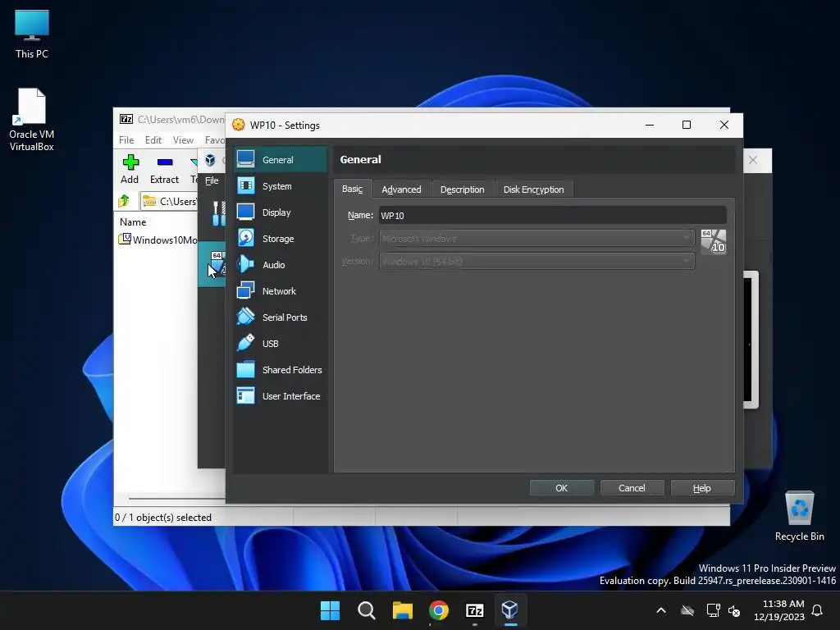Select the Windows10Mo file in 7-Zip
The image size is (840, 630).
tap(158, 240)
